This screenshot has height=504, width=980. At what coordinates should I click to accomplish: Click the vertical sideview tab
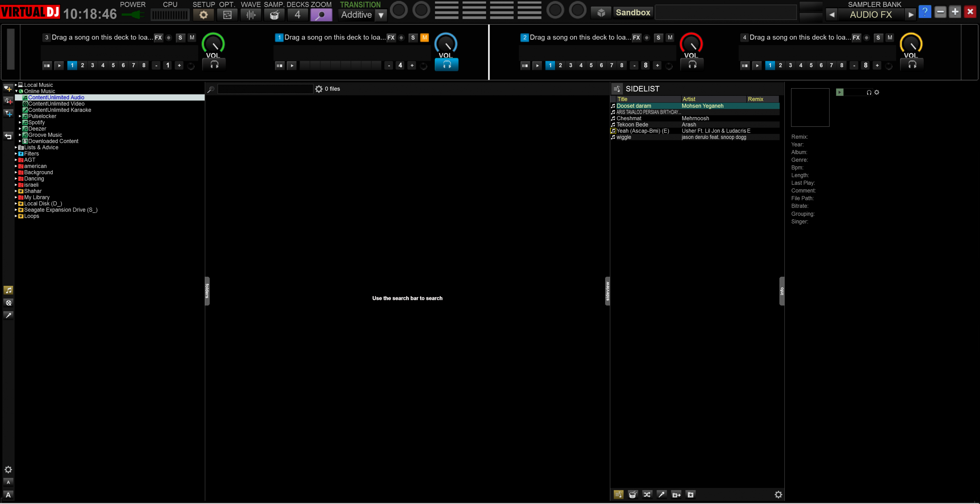(x=607, y=291)
